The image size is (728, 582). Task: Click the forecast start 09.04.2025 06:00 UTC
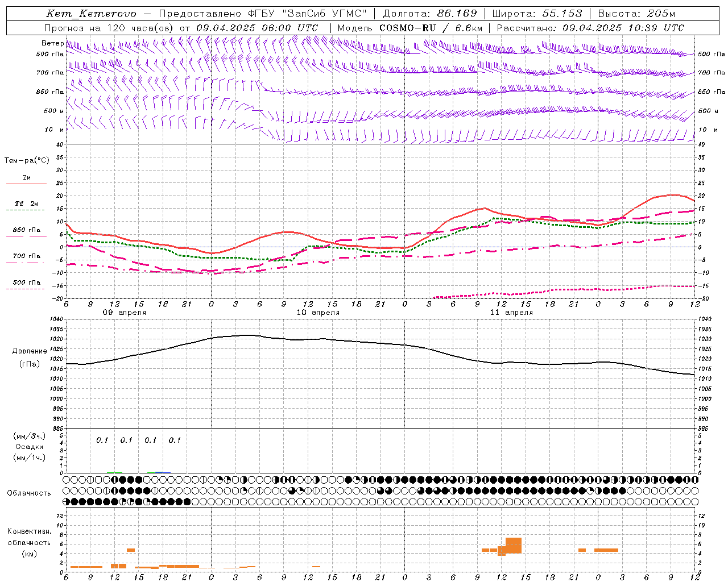257,28
